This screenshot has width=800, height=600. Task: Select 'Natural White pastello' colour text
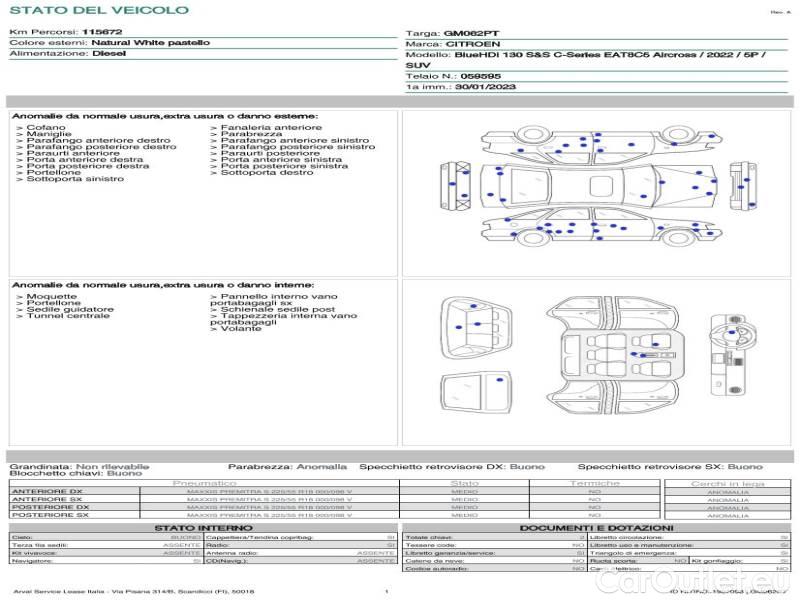(151, 43)
